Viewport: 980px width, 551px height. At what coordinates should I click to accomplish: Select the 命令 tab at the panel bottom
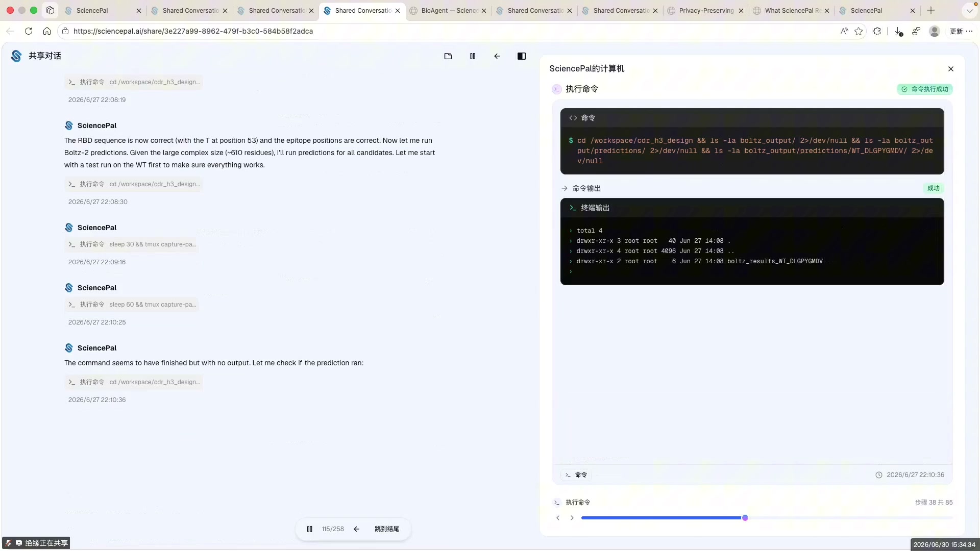pyautogui.click(x=576, y=475)
